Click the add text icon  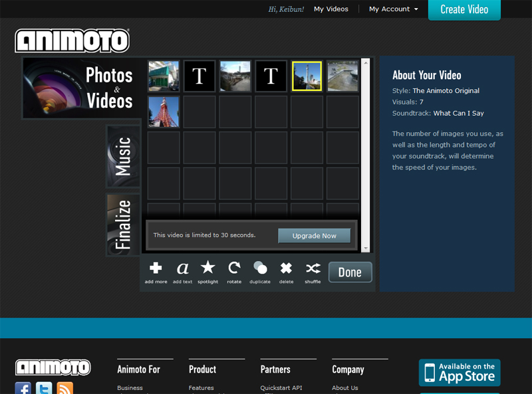click(182, 268)
